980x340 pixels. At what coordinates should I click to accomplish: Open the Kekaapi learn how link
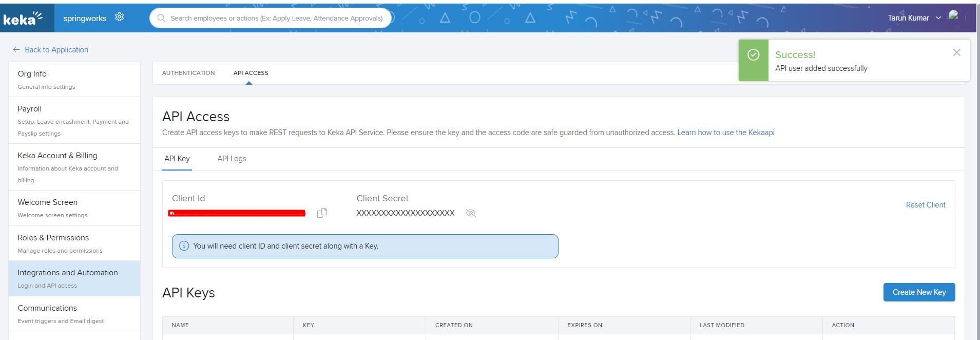tap(725, 133)
